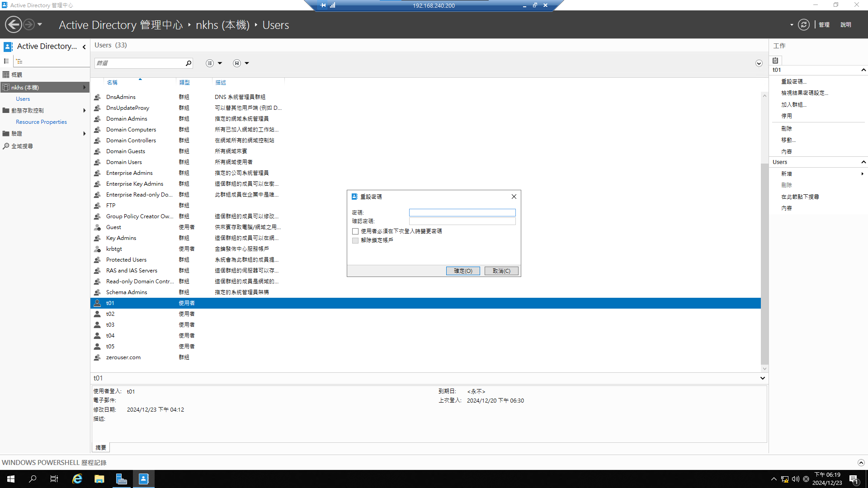Select 概觀 in navigation pane
This screenshot has width=868, height=488.
[x=17, y=75]
